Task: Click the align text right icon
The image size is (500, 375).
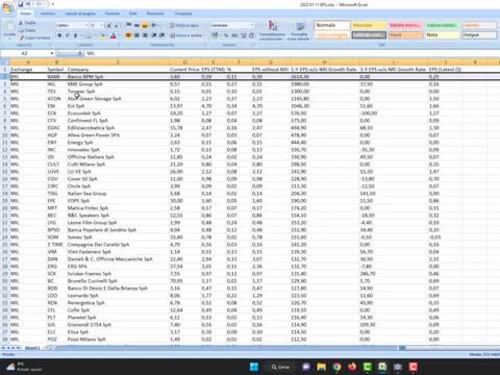Action: (x=145, y=35)
